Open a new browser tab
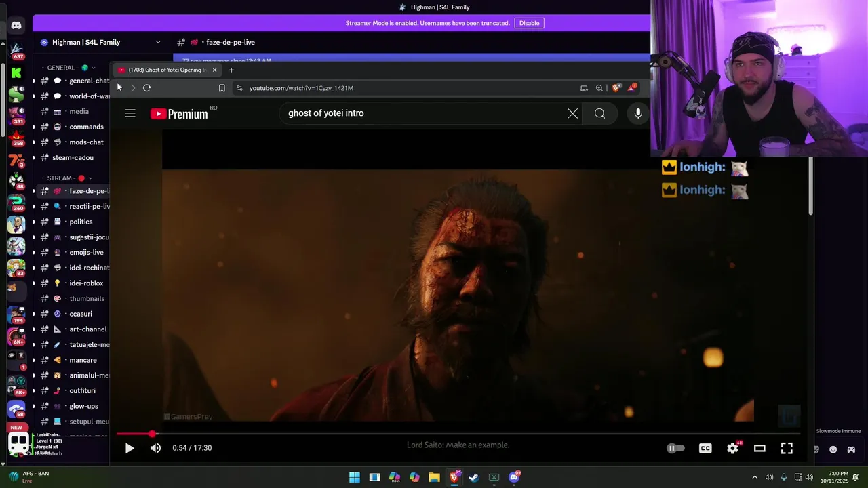This screenshot has height=488, width=868. coord(231,70)
